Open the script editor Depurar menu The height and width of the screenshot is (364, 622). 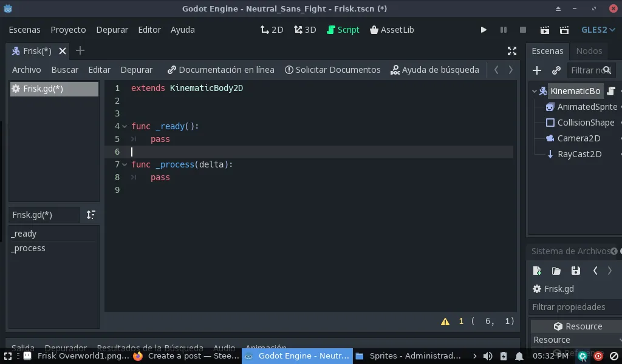(x=137, y=70)
